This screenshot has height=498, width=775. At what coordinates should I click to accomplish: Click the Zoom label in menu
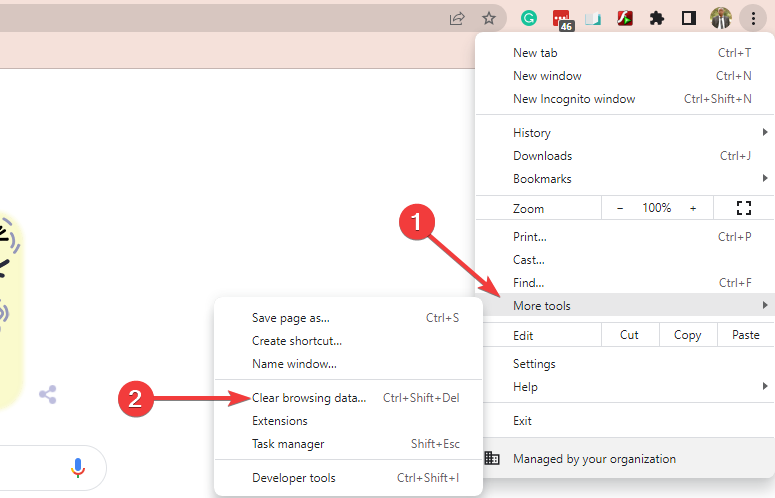point(528,209)
